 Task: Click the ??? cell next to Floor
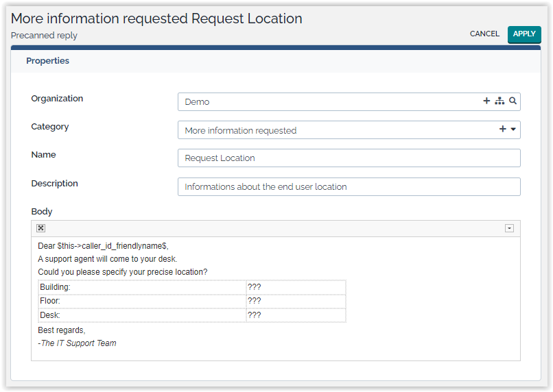(295, 301)
